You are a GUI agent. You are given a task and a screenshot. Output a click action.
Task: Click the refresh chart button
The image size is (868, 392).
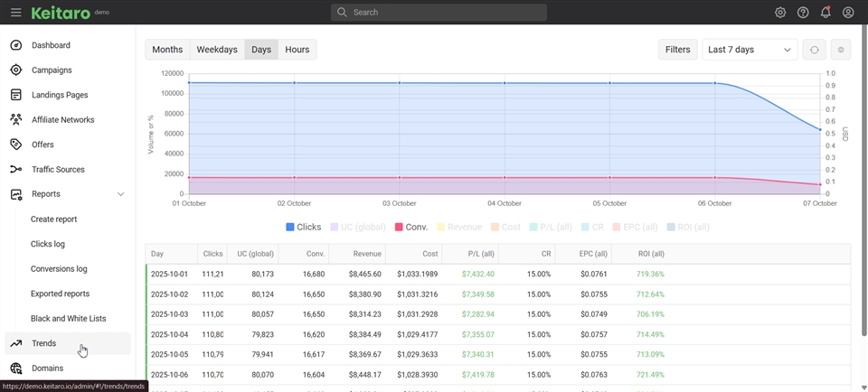[x=814, y=50]
